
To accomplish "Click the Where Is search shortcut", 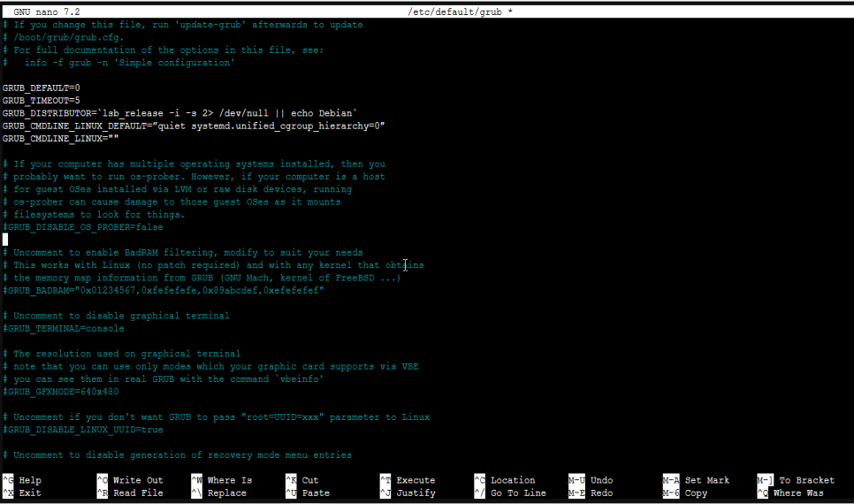I will tap(229, 480).
